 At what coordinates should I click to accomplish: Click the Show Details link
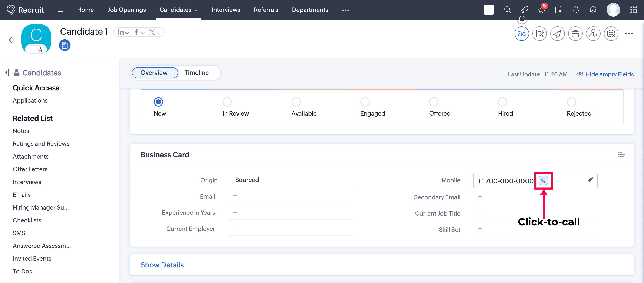coord(162,265)
